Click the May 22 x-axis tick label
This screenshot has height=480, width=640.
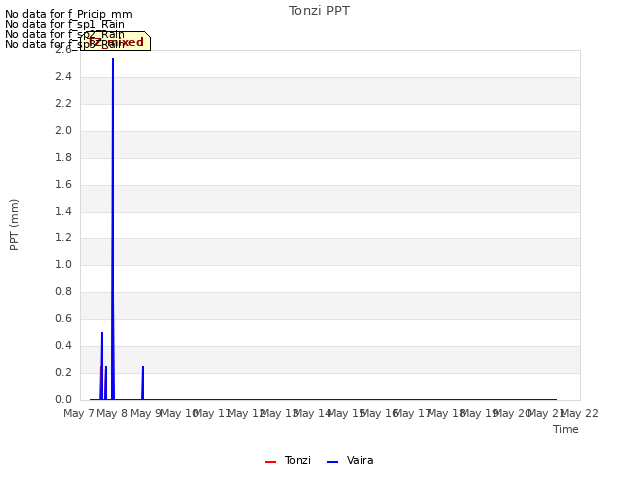pyautogui.click(x=580, y=413)
